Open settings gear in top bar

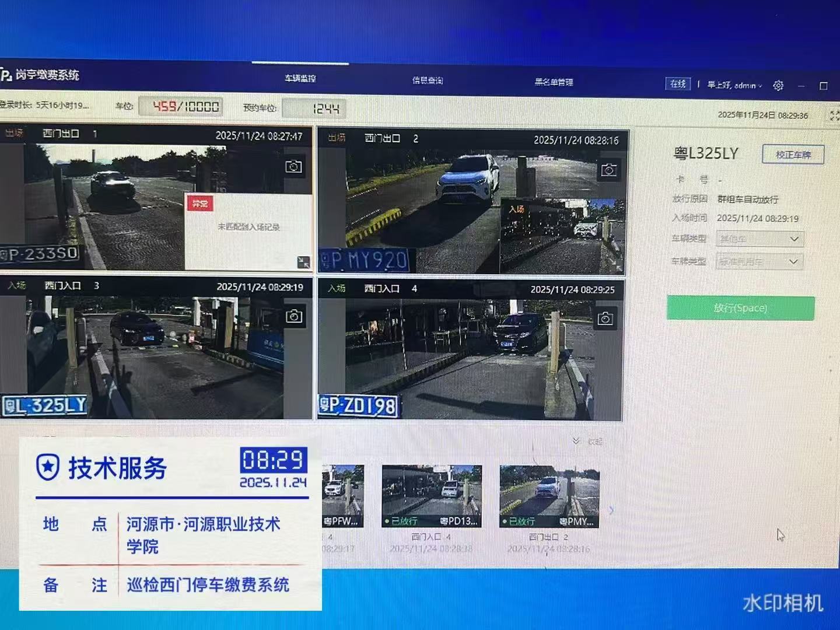[x=778, y=86]
